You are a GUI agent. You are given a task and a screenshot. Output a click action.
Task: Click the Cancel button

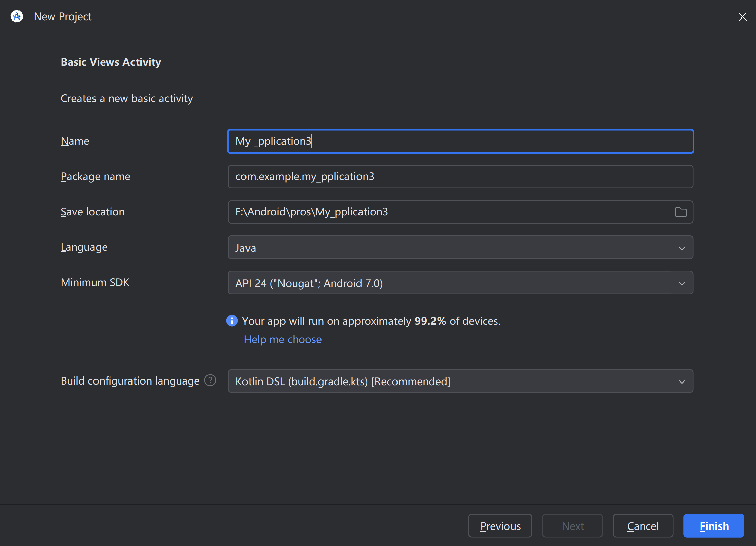tap(643, 526)
